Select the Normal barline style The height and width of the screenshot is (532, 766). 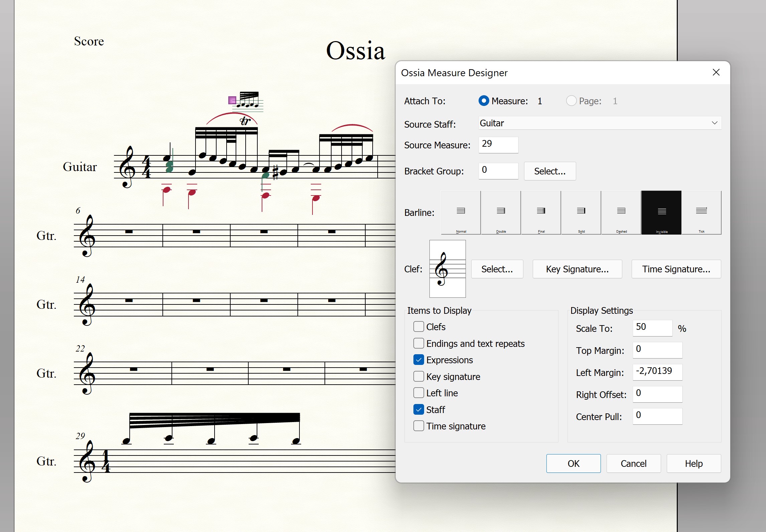[x=461, y=213]
